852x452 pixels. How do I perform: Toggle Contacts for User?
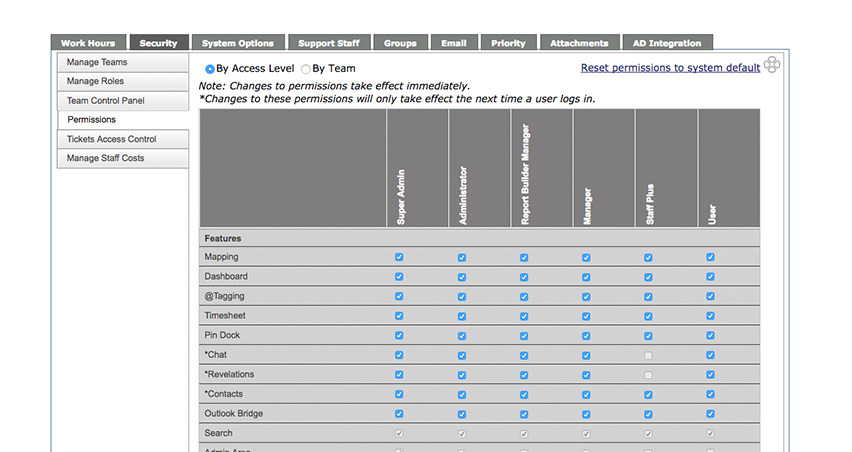coord(711,394)
